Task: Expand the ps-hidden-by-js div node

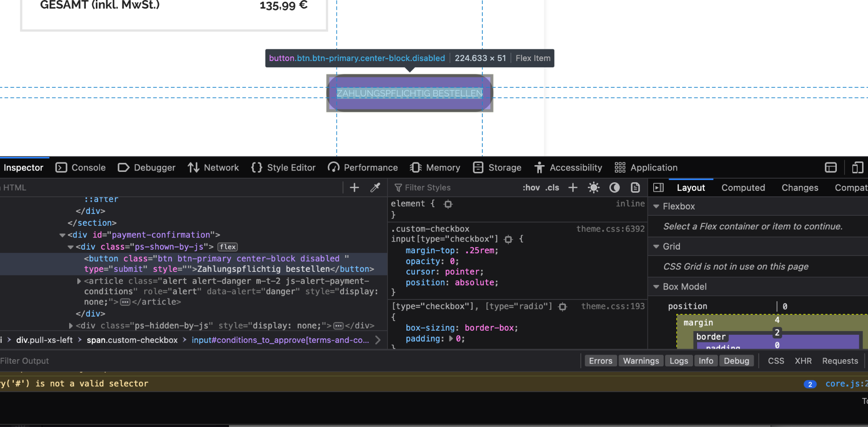Action: click(x=71, y=326)
